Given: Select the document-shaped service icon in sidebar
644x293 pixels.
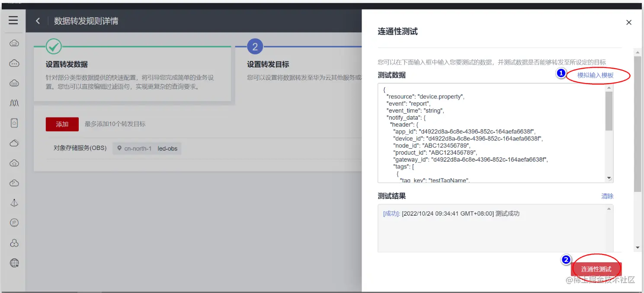Looking at the screenshot, I should point(13,123).
